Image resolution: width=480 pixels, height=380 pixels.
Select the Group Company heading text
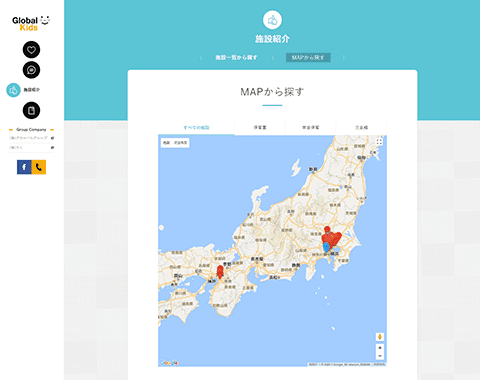coord(31,130)
